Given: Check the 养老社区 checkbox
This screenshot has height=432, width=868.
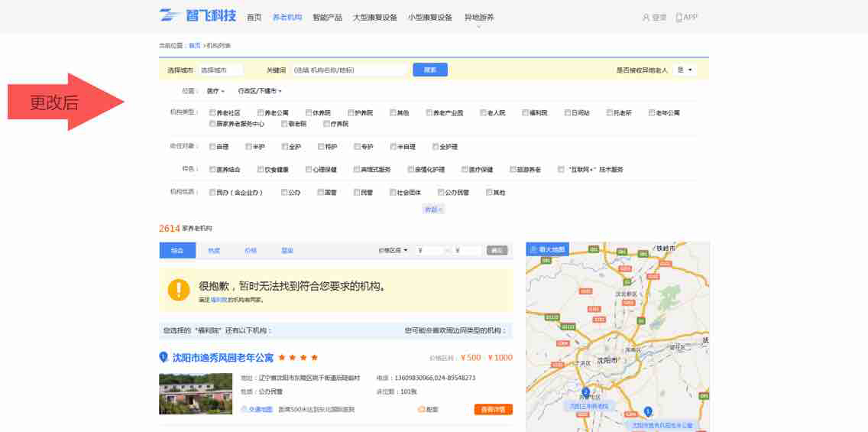Looking at the screenshot, I should tap(212, 112).
